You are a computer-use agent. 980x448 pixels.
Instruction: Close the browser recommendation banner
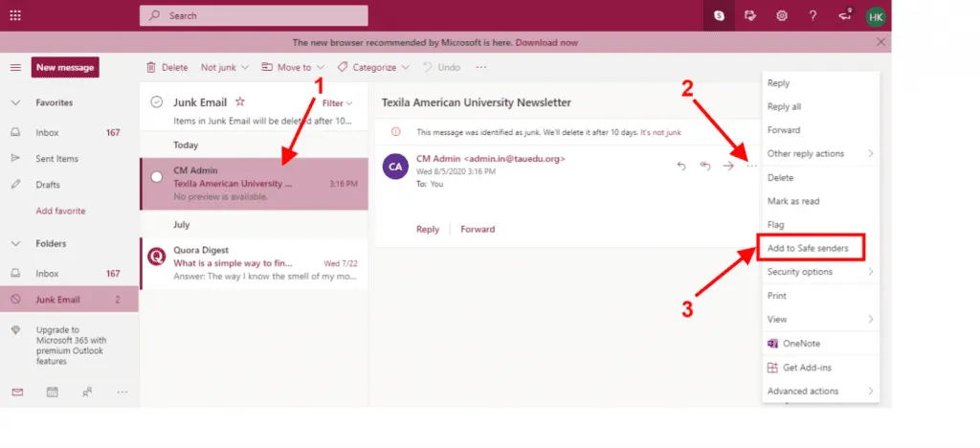(x=880, y=42)
